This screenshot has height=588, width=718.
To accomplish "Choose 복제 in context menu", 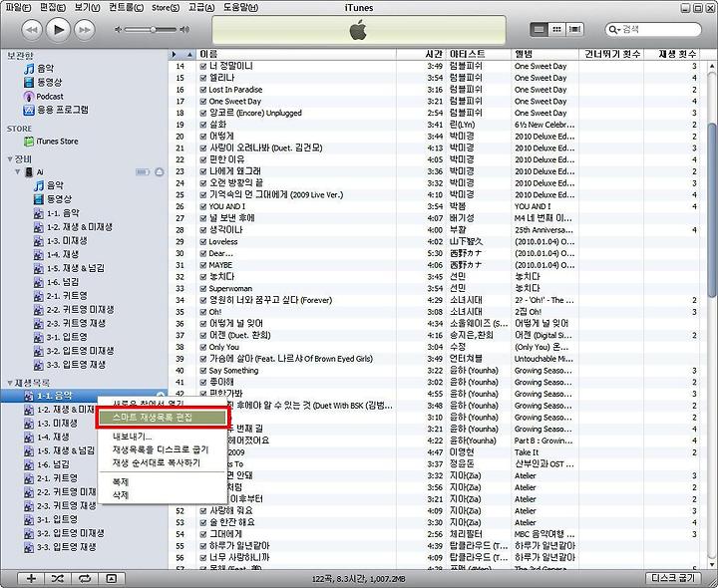I will point(163,481).
